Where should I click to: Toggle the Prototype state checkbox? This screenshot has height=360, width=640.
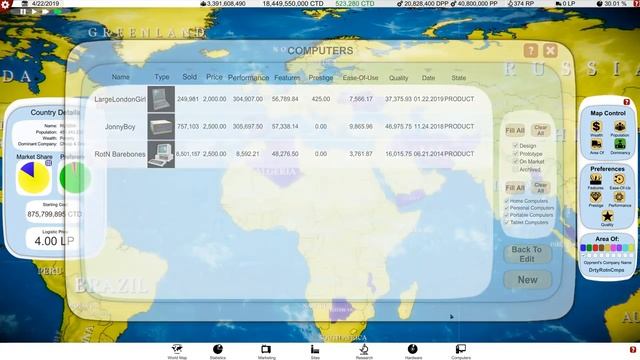[516, 153]
